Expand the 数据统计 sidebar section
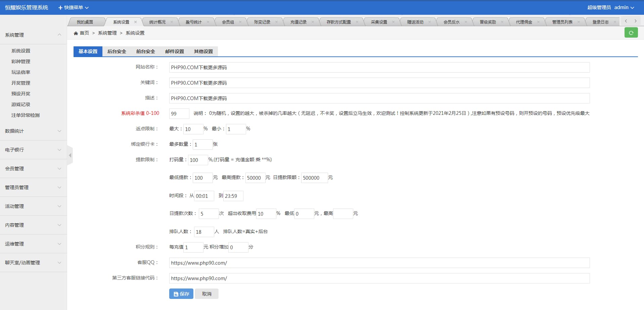Image resolution: width=644 pixels, height=310 pixels. (x=33, y=131)
